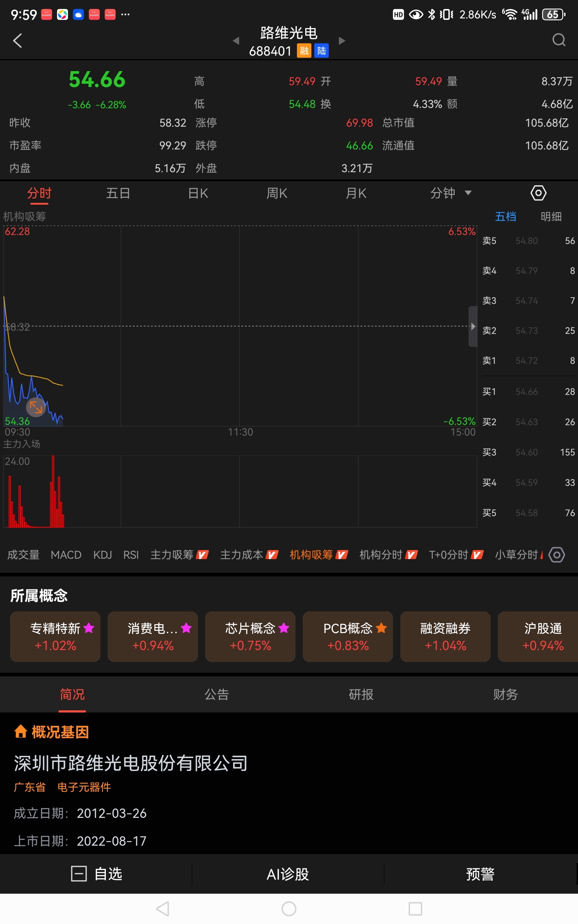Tap the 自选 minus-box icon
The image size is (578, 924).
tap(79, 873)
